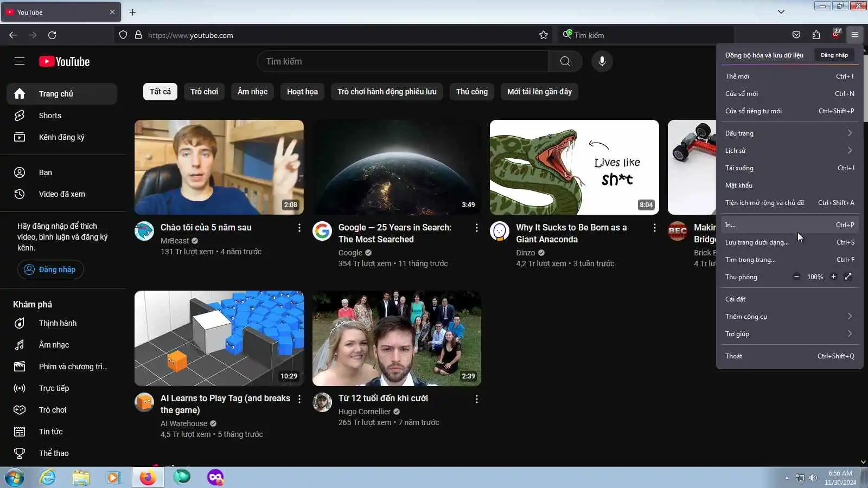Open Dinzo channel avatar
The height and width of the screenshot is (488, 868).
click(500, 231)
